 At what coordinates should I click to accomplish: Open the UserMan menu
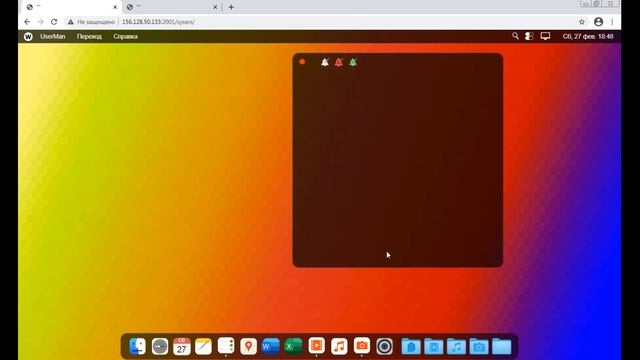click(x=53, y=36)
